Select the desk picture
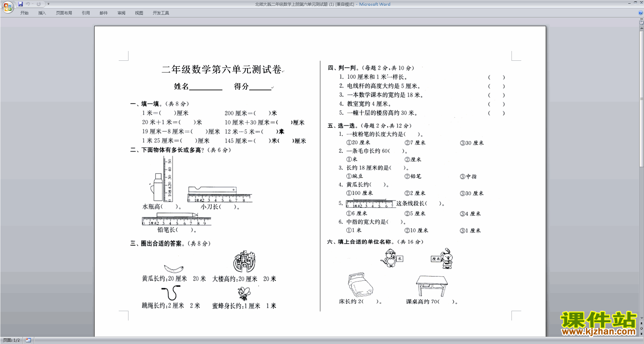The width and height of the screenshot is (644, 344). point(432,286)
